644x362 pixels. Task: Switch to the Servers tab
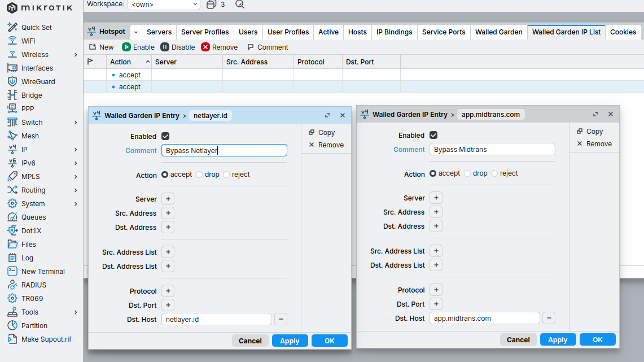coord(159,32)
